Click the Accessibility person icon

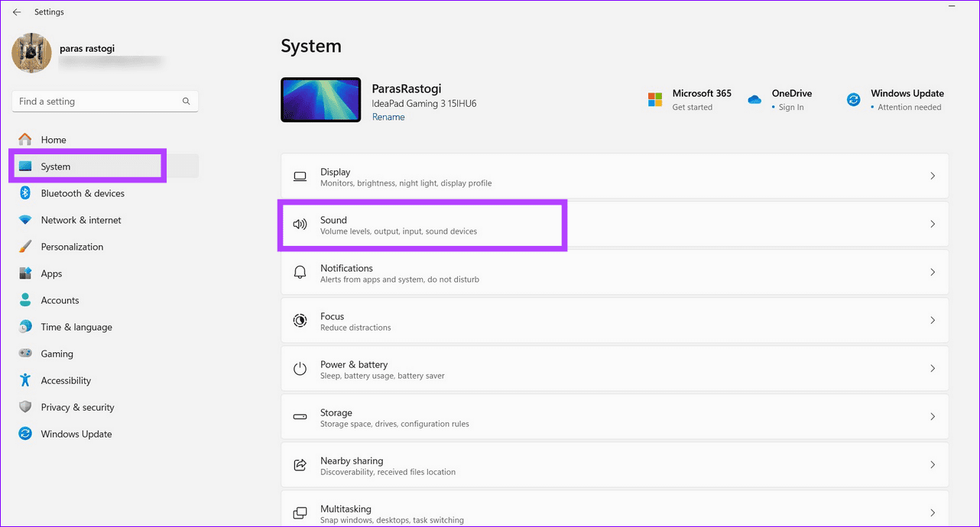pyautogui.click(x=24, y=380)
